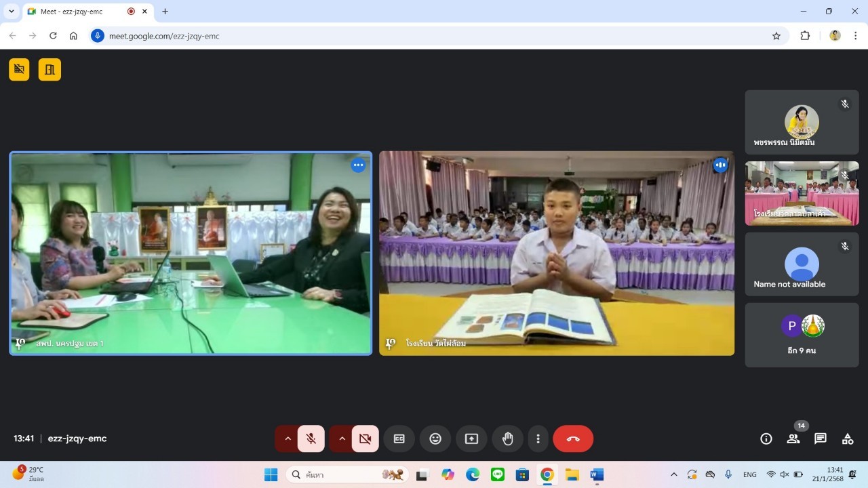Open the อีก 9 คน more participants tile
868x488 pixels.
click(802, 335)
